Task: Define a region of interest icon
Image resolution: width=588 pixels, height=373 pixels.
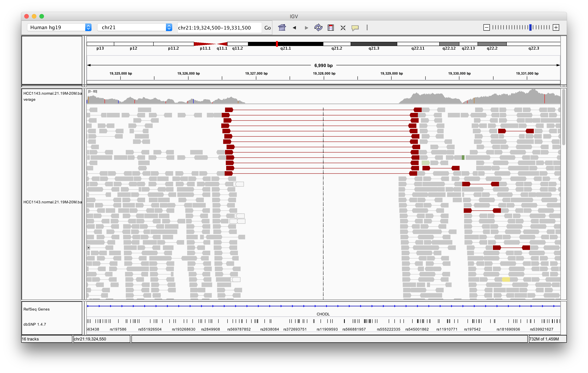Action: point(331,28)
